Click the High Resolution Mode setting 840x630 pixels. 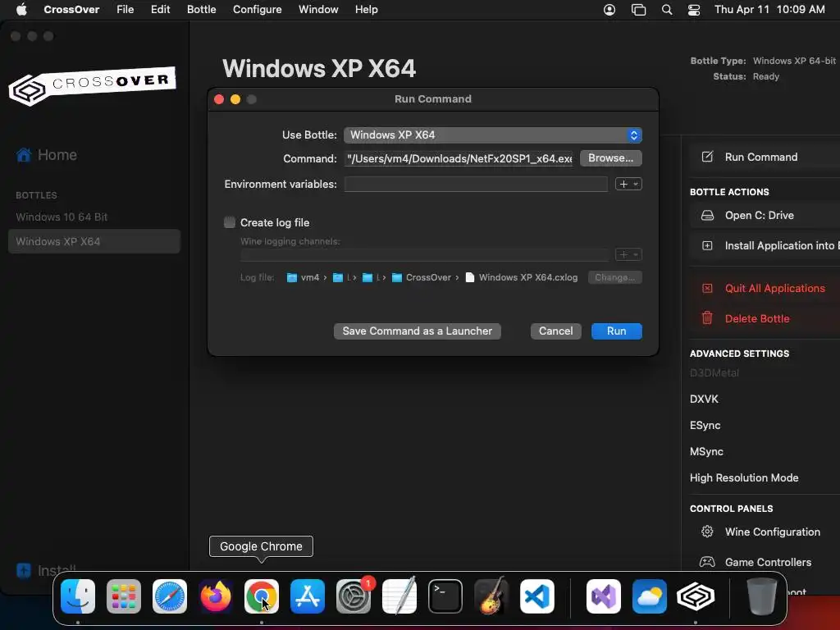coord(744,478)
